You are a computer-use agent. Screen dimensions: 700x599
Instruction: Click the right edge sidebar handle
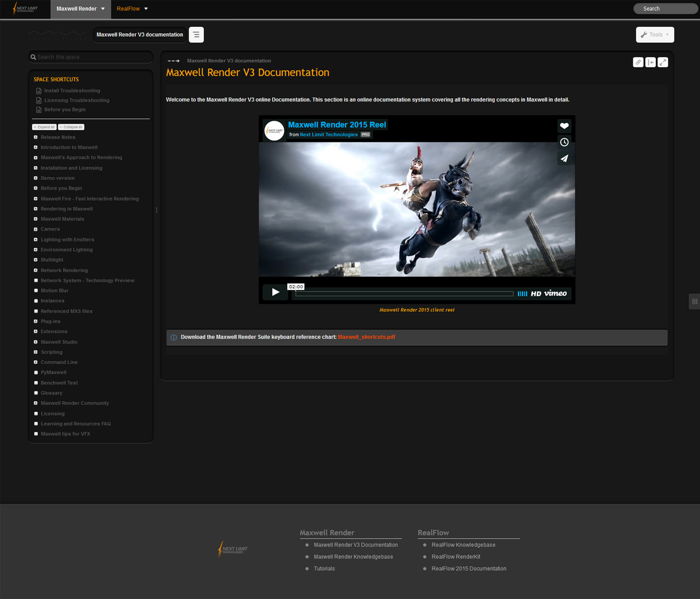(x=694, y=302)
